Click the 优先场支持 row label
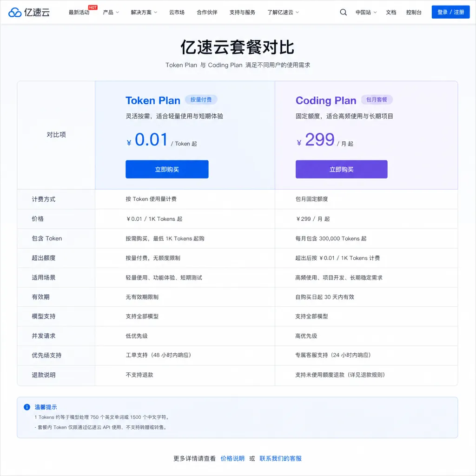This screenshot has height=476, width=476. [46, 355]
